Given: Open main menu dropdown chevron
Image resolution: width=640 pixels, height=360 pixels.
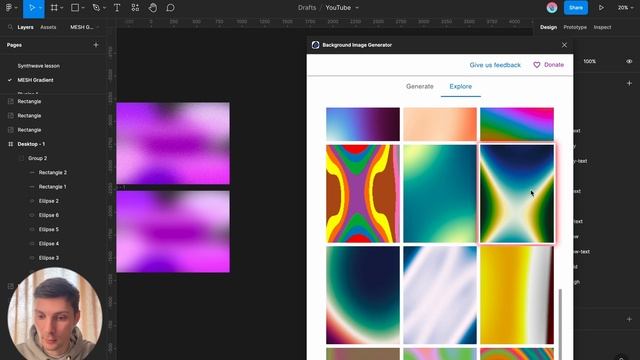Looking at the screenshot, I should pyautogui.click(x=16, y=8).
